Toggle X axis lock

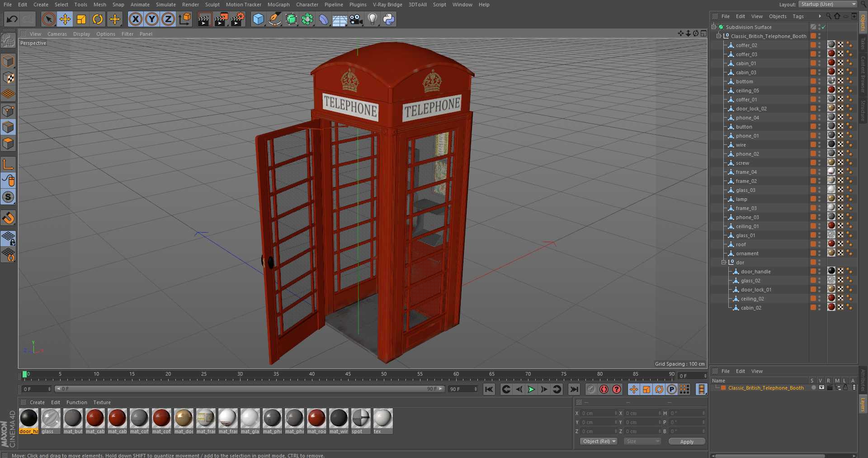(x=135, y=19)
